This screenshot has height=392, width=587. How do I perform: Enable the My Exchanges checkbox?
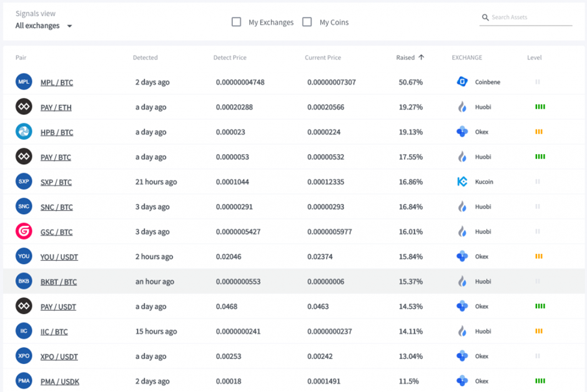pos(236,22)
